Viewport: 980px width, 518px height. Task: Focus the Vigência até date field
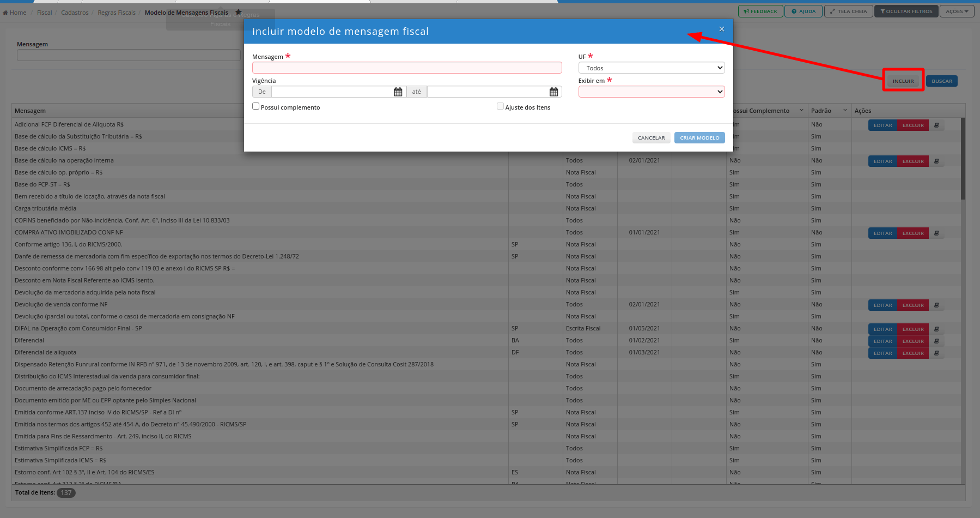488,92
